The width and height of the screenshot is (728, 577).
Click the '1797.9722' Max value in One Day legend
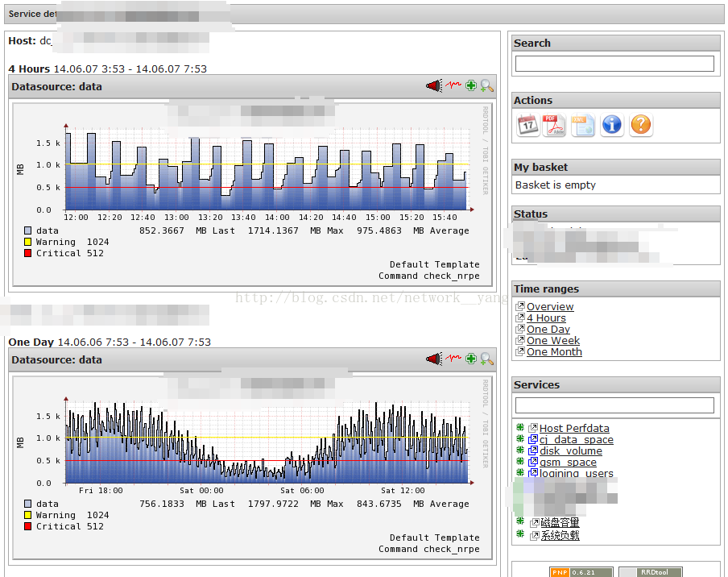point(273,504)
